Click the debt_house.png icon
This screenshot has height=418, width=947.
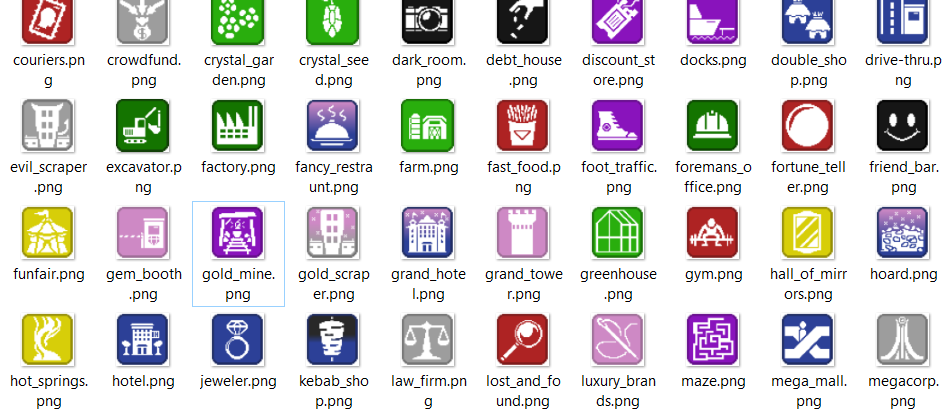(523, 21)
